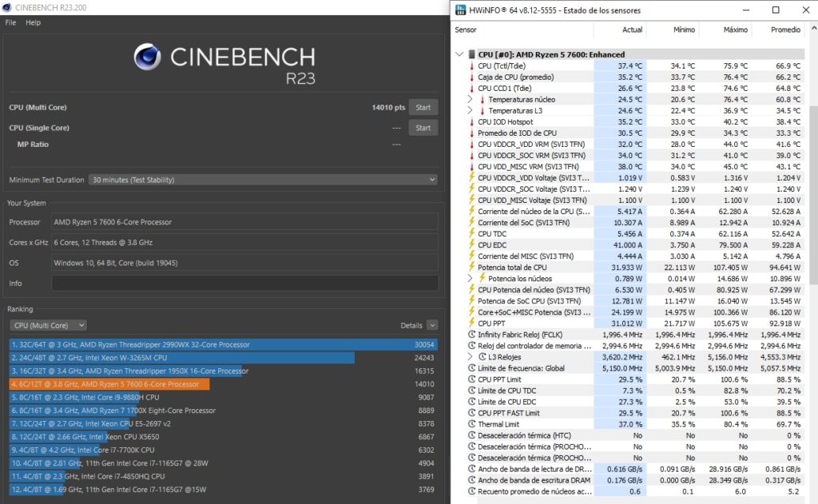Screen dimensions: 818x504
Task: Click the Promedio column header
Action: (x=786, y=30)
